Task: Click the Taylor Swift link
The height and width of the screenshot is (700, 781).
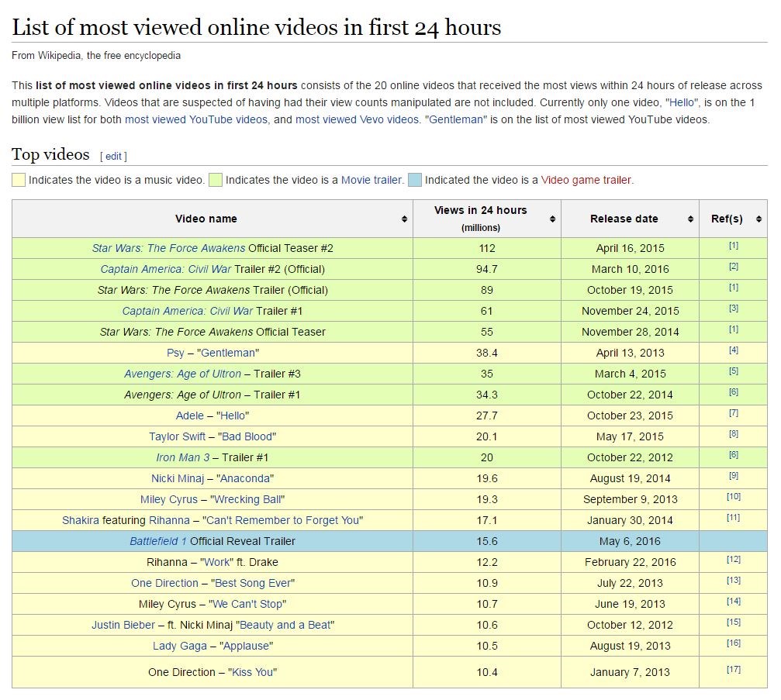Action: [178, 436]
